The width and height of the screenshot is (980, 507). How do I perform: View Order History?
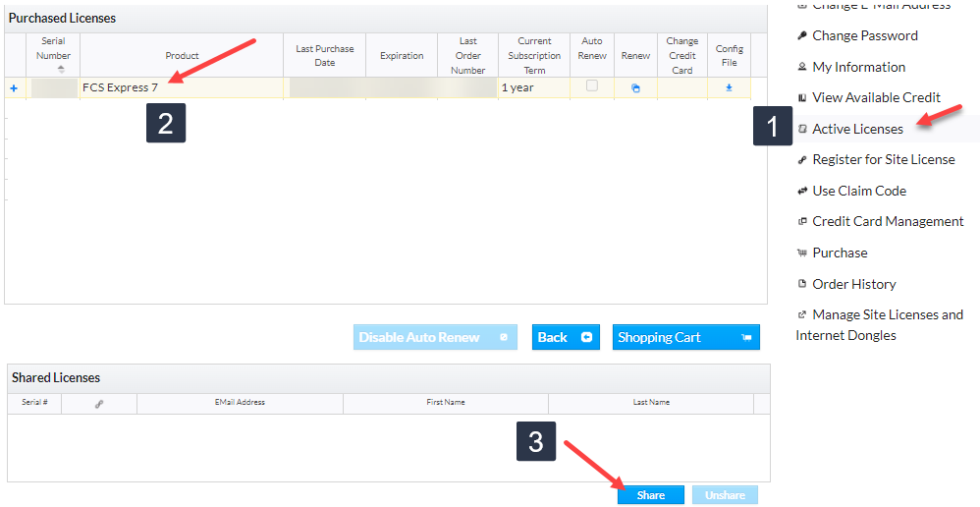tap(853, 284)
